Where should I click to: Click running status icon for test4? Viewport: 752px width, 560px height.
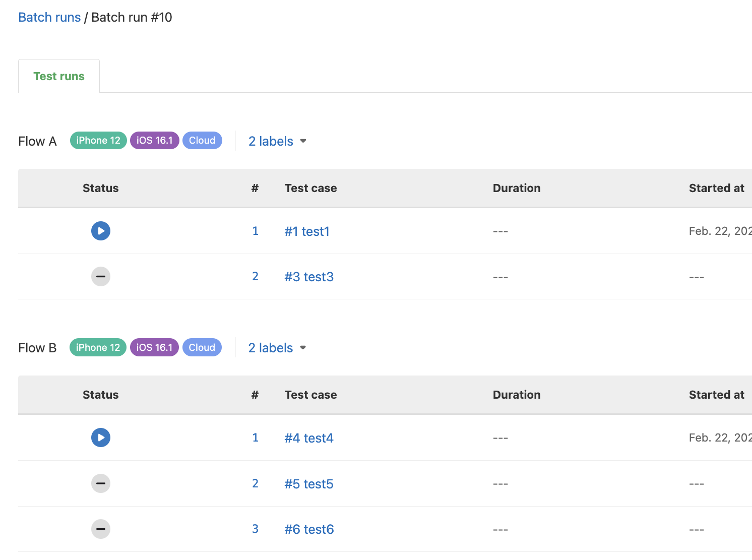(101, 438)
